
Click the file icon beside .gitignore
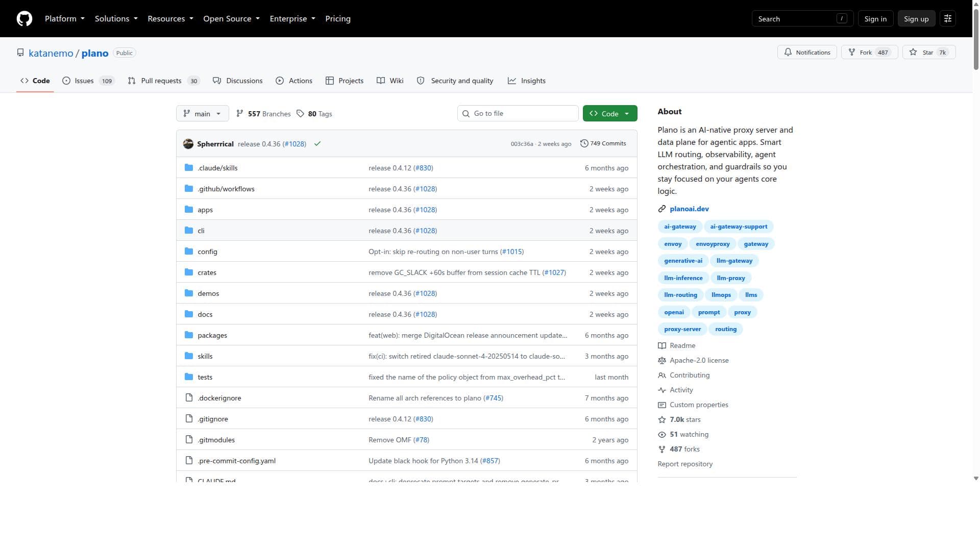(x=189, y=419)
